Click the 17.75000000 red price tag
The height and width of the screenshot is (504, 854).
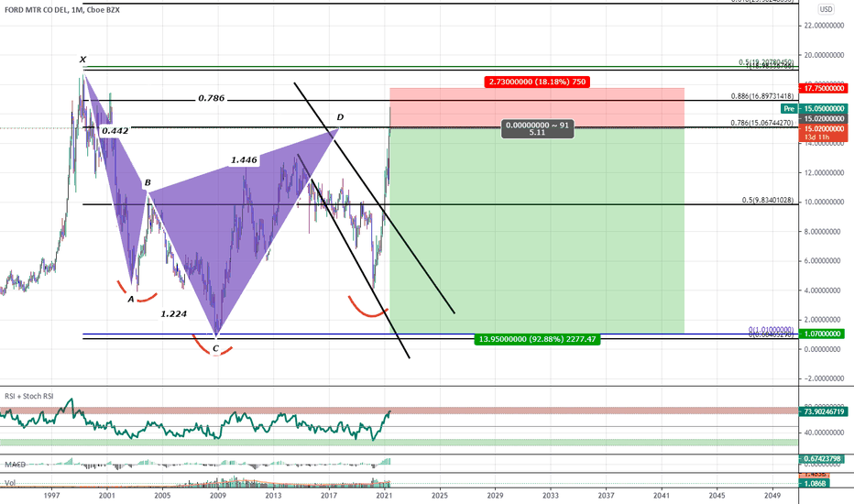click(824, 88)
